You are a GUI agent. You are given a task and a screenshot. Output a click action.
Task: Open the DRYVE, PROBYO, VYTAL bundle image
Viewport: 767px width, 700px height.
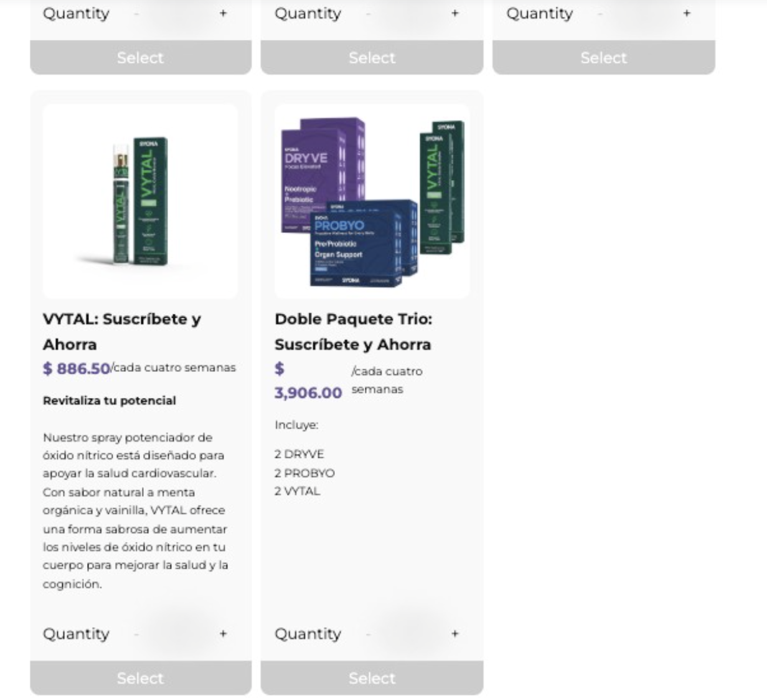coord(372,201)
